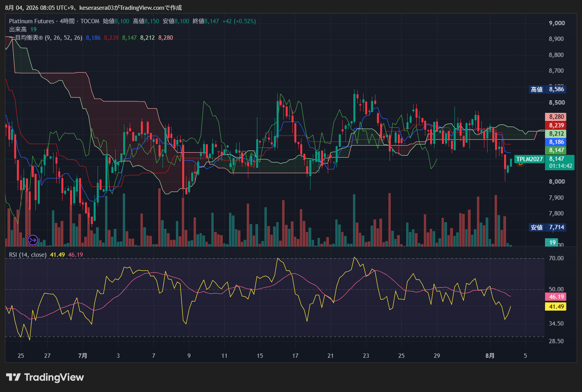Viewport: 582px width, 392px height.
Task: Click the 8月 month label on the time axis
Action: (490, 356)
